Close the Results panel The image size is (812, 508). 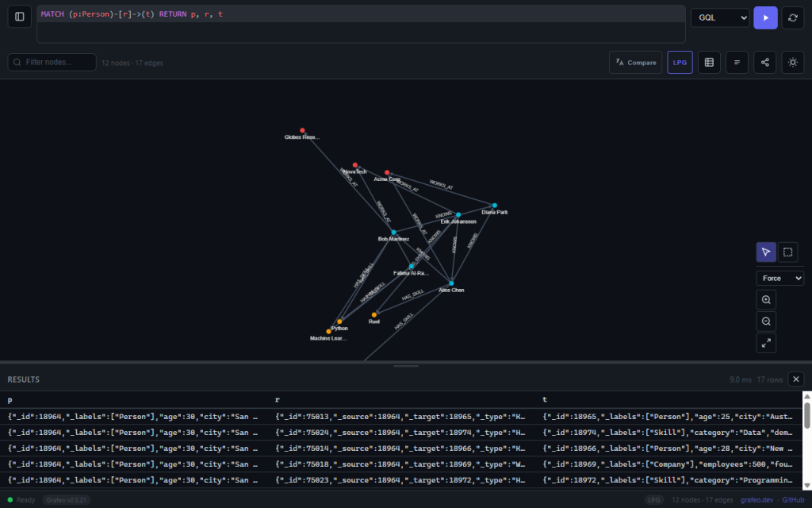tap(795, 379)
